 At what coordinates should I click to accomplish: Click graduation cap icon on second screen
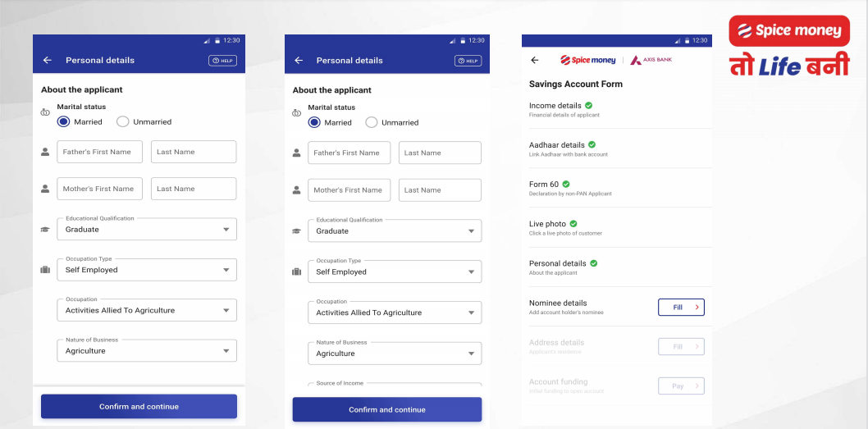[297, 231]
